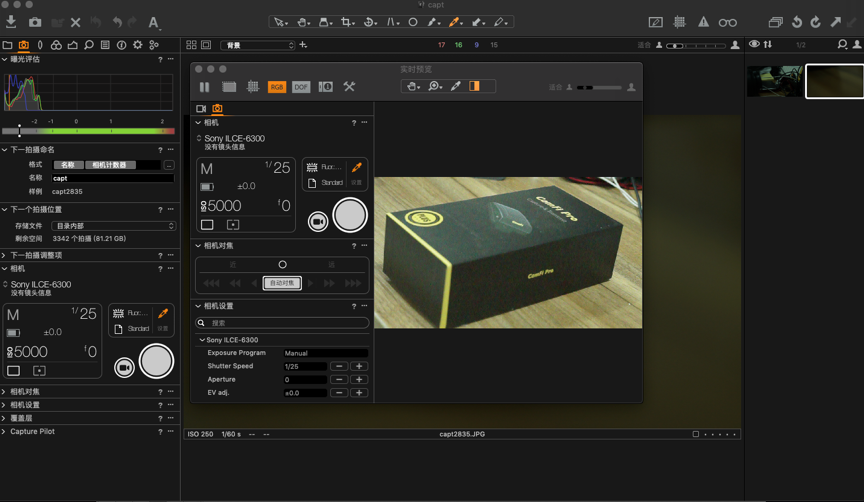Collapse the 下一拍摄命名 panel
This screenshot has height=502, width=864.
[x=4, y=149]
